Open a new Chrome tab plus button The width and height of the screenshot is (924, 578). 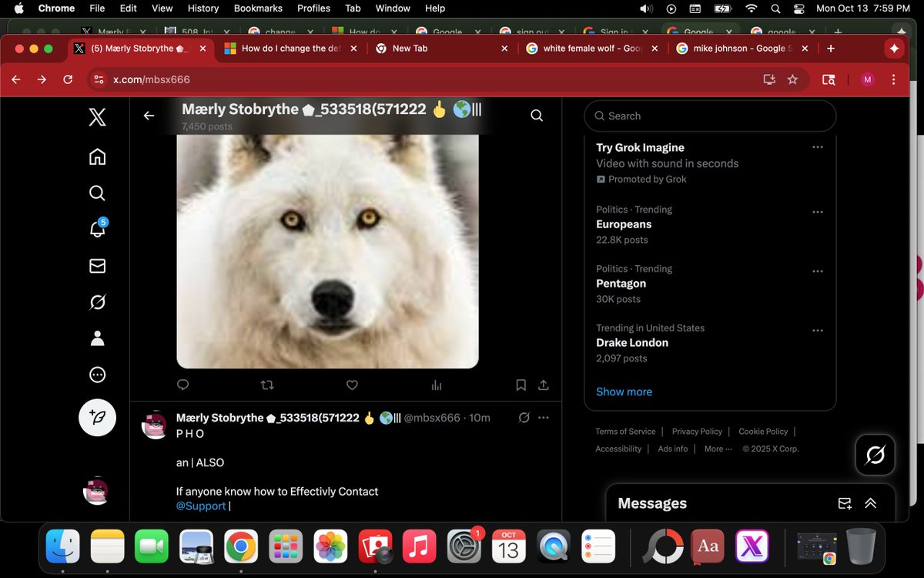click(830, 48)
